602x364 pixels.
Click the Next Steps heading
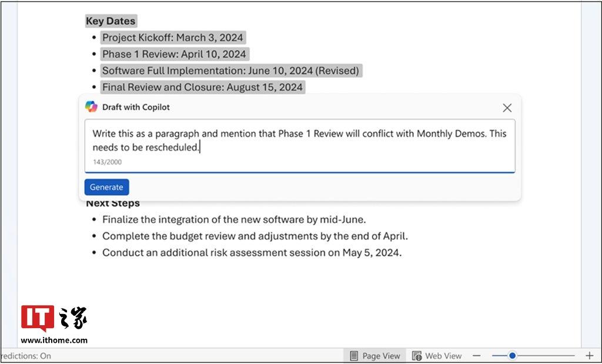(113, 203)
